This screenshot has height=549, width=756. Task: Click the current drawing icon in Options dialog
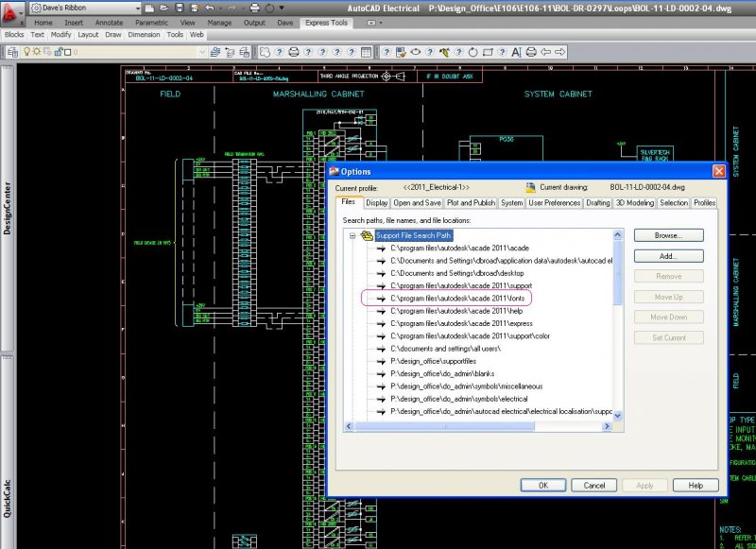(x=531, y=188)
